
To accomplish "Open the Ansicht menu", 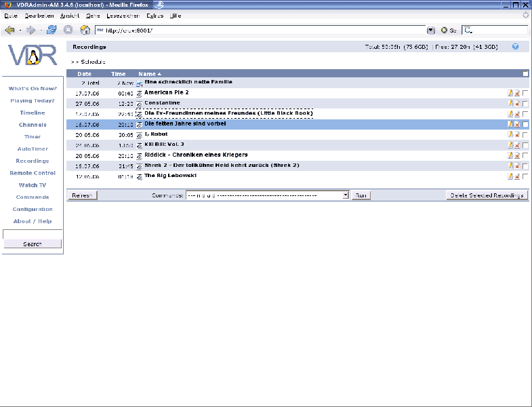I will pyautogui.click(x=70, y=15).
